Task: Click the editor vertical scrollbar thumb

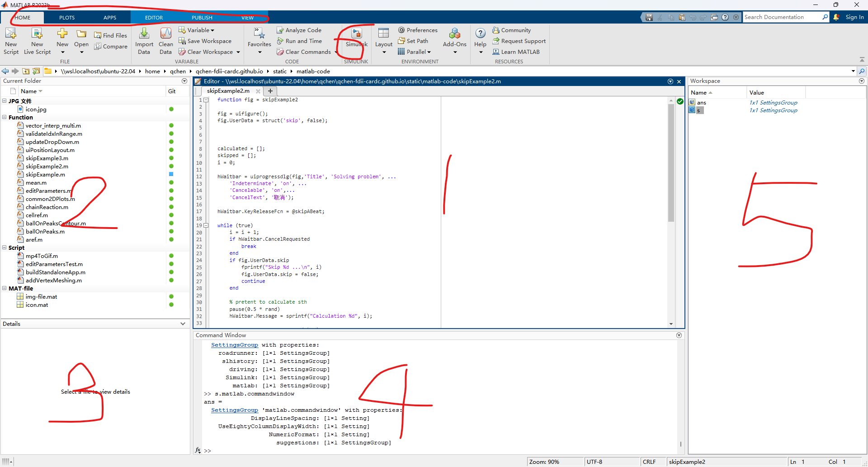Action: 671,163
